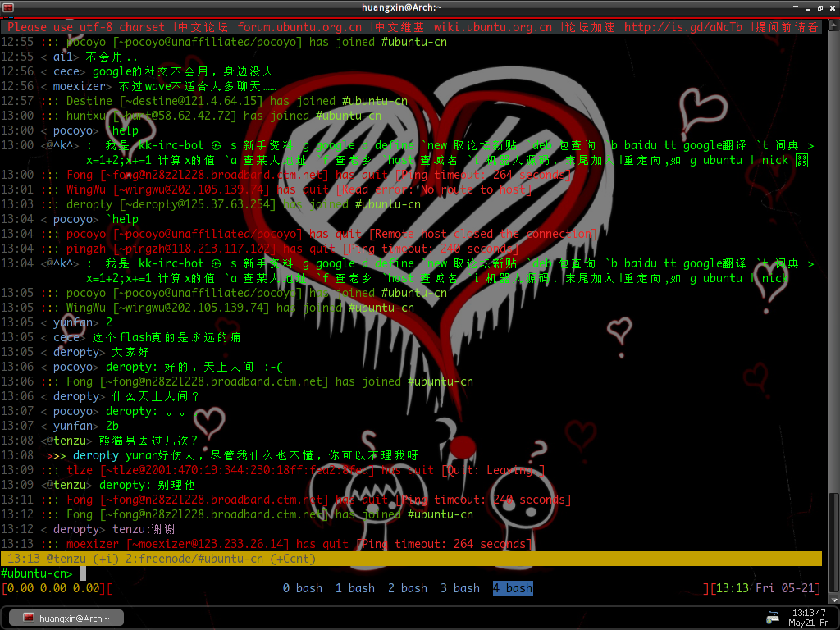This screenshot has width=840, height=630.
Task: Maximize the huangxin@Arch terminal window
Action: click(x=820, y=8)
